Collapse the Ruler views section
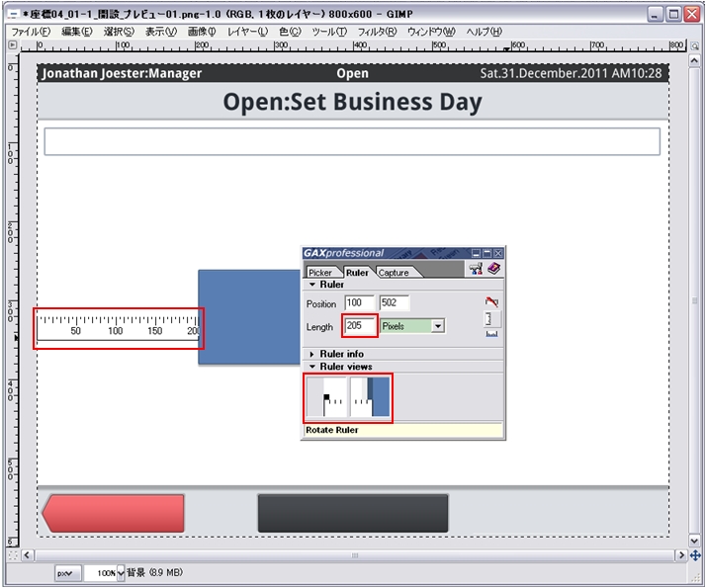This screenshot has width=706, height=588. (x=312, y=367)
